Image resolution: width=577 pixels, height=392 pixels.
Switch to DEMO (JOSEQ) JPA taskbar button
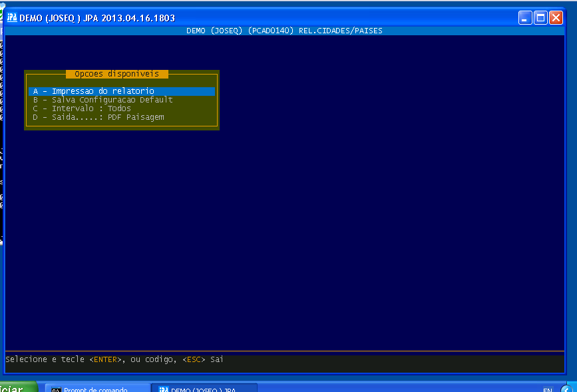204,388
